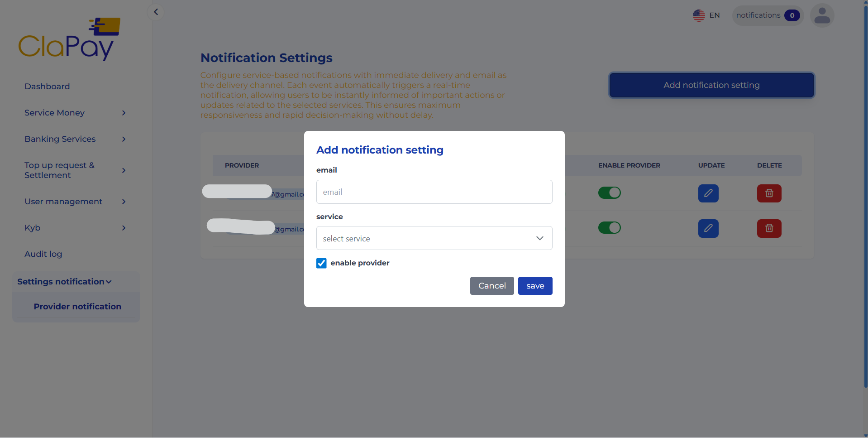Toggle off the first provider's enable switch
Screen dimensions: 868x438
pos(610,193)
